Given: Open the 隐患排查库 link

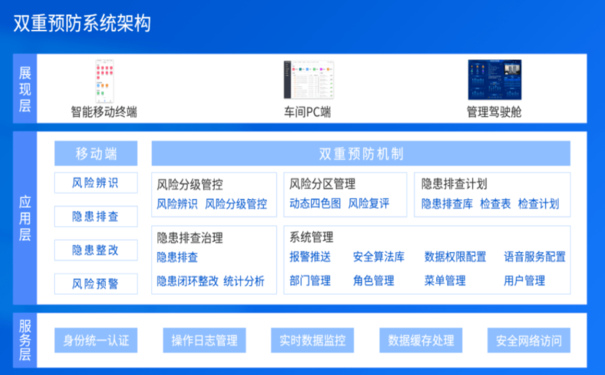Looking at the screenshot, I should click(x=447, y=204).
